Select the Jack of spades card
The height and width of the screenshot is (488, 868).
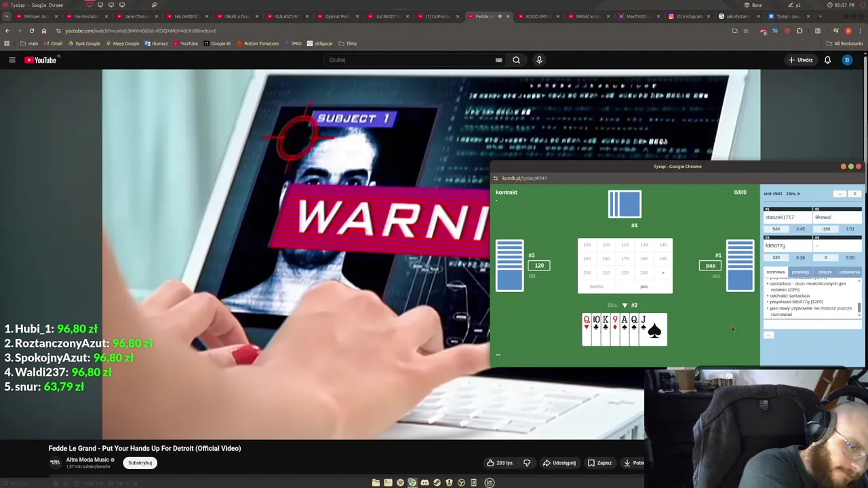click(x=652, y=329)
